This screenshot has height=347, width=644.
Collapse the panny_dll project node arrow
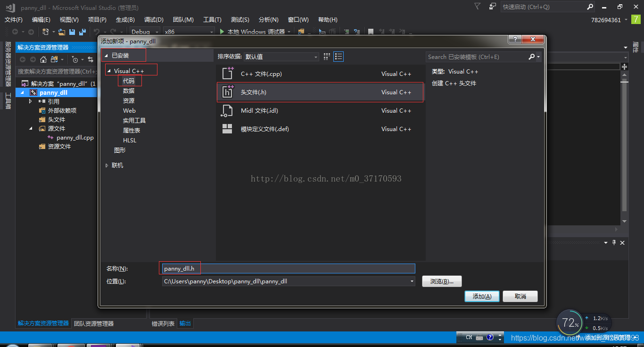point(21,92)
